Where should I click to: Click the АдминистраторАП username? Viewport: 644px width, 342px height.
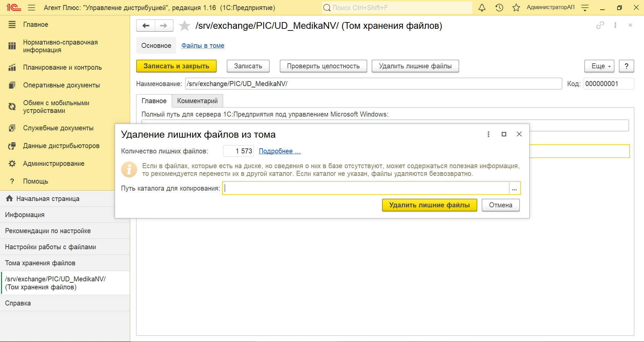[550, 7]
